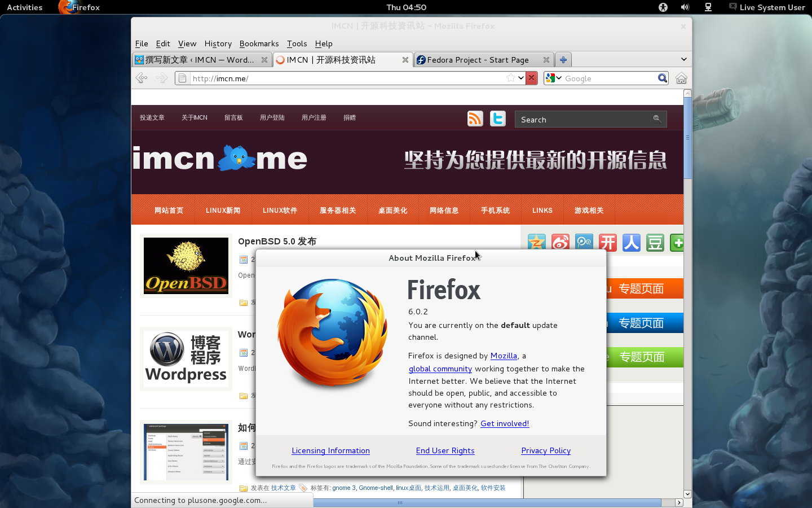The image size is (812, 508).
Task: Click the vertical scrollbar down arrow
Action: [x=687, y=494]
